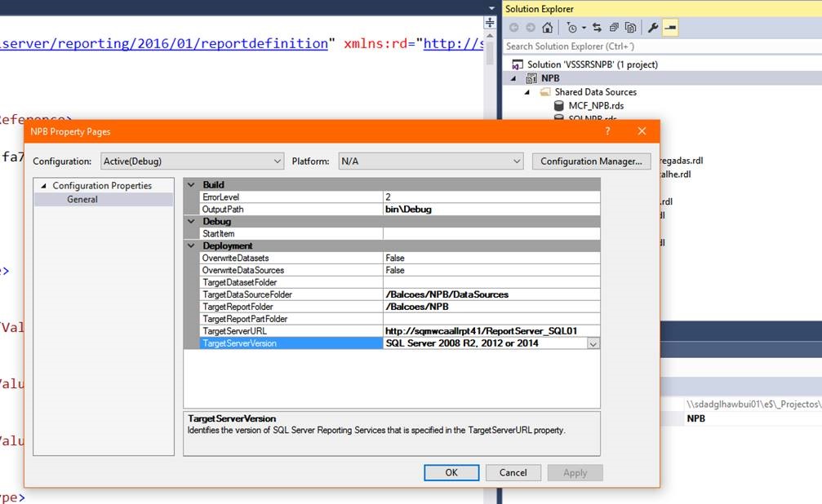Select the OverwriteDatasets property

click(x=291, y=258)
